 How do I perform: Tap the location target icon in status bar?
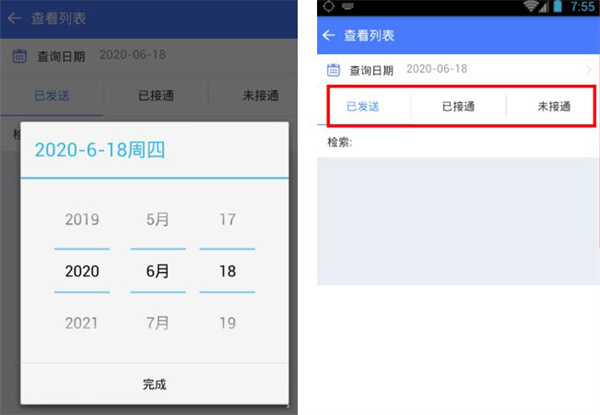[329, 7]
